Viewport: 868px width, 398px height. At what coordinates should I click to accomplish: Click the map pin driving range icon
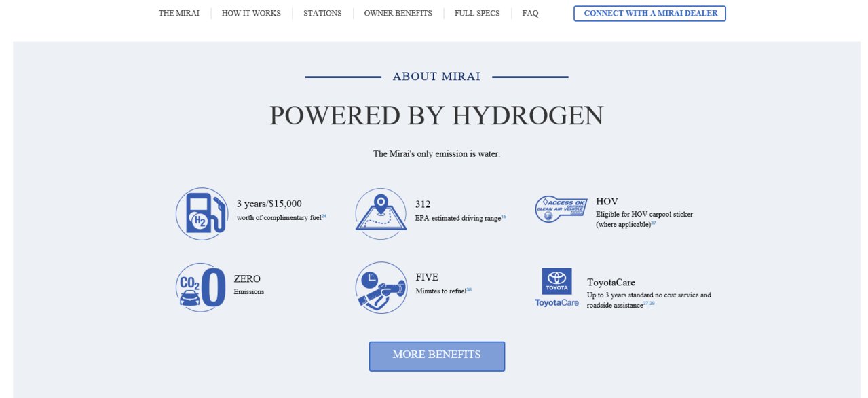(381, 213)
